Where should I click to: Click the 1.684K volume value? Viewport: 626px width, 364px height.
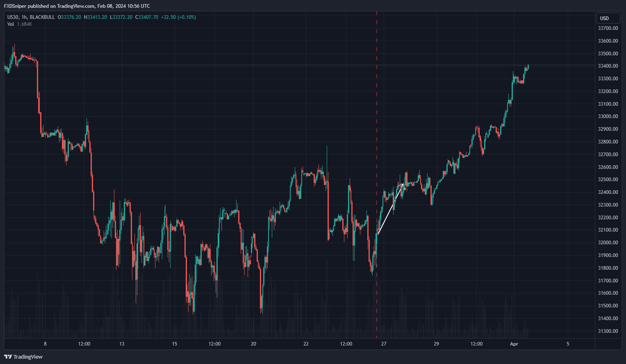[x=25, y=24]
